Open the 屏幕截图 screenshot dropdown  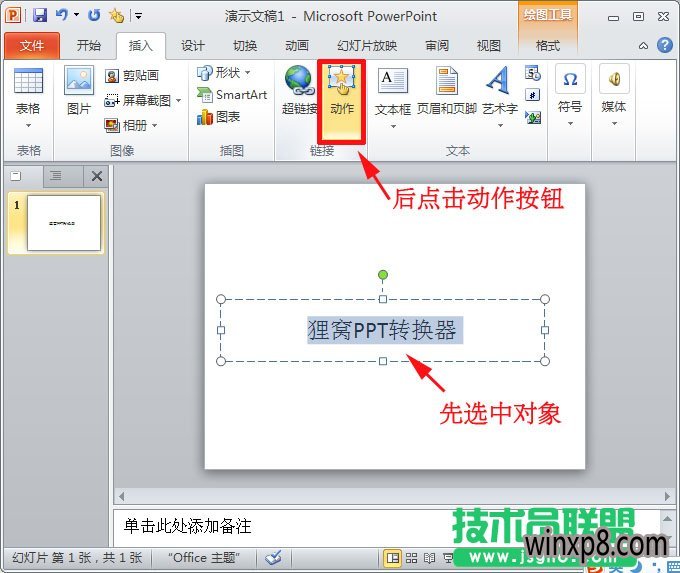point(143,101)
